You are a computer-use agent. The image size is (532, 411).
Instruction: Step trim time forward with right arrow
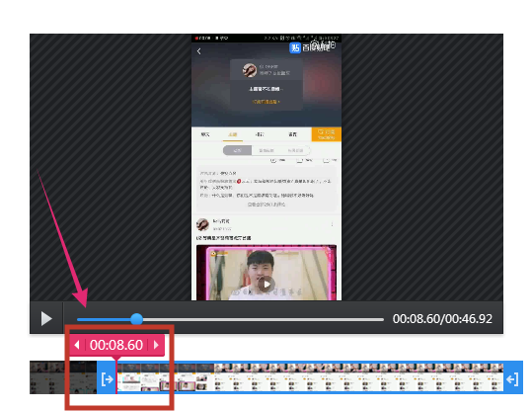pyautogui.click(x=156, y=345)
